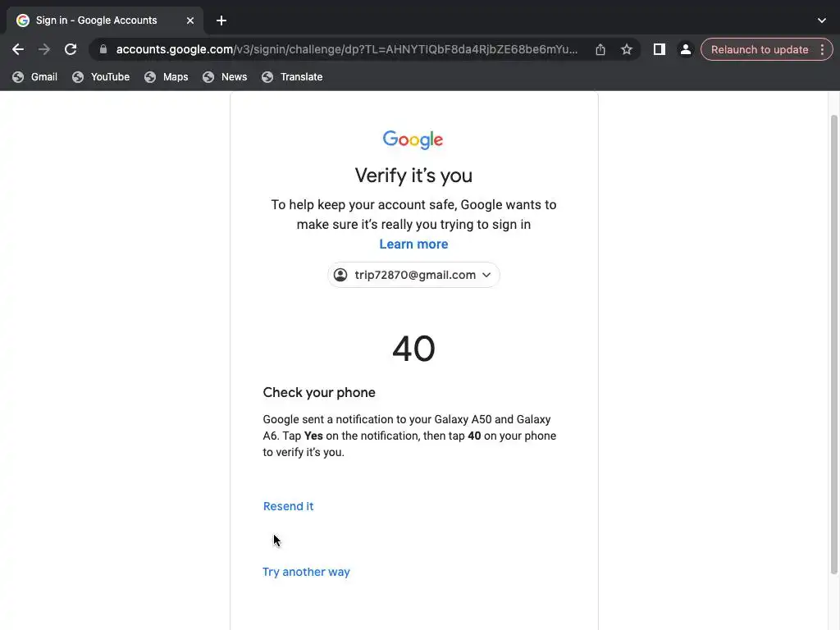Open the tab search chevron
840x630 pixels.
tap(822, 21)
